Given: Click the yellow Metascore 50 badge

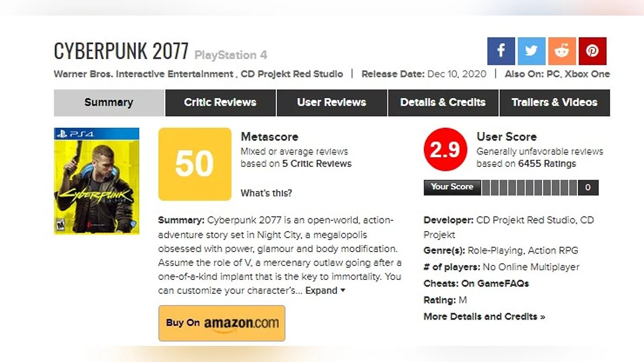Looking at the screenshot, I should coord(195,164).
